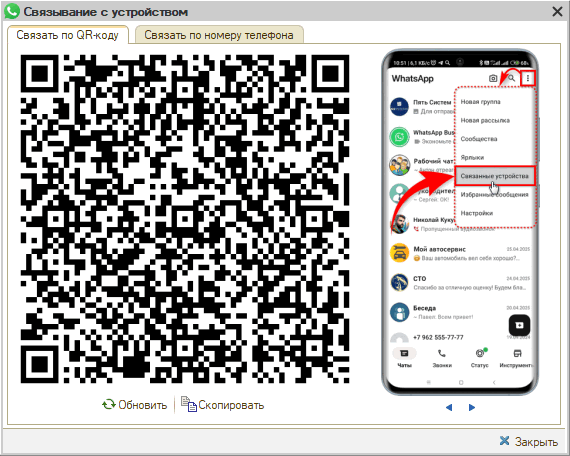Viewport: 570px width, 456px height.
Task: Click the 'Пять Систем' chat avatar
Action: pyautogui.click(x=400, y=107)
